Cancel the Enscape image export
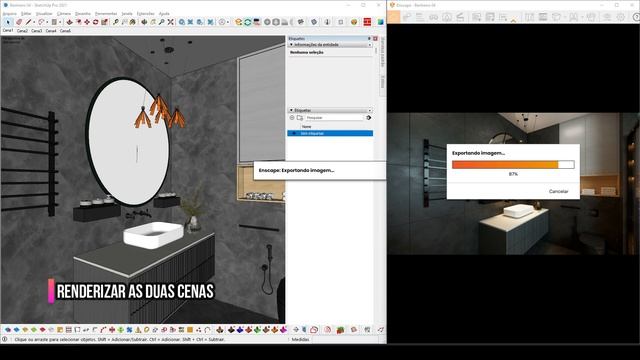The width and height of the screenshot is (640, 360). click(x=558, y=191)
